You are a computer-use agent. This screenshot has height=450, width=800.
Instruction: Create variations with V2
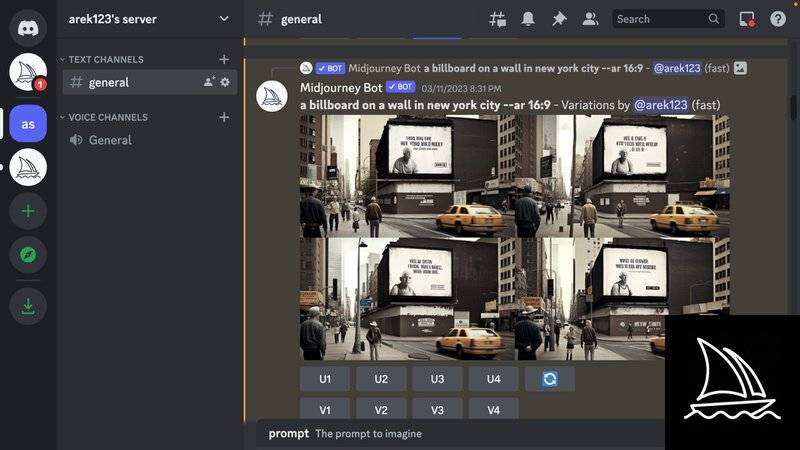point(381,409)
